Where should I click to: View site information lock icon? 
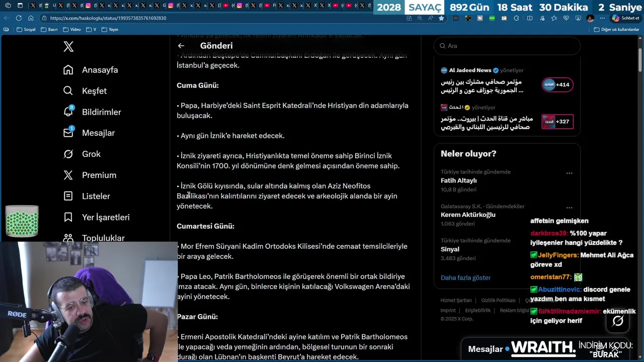44,18
